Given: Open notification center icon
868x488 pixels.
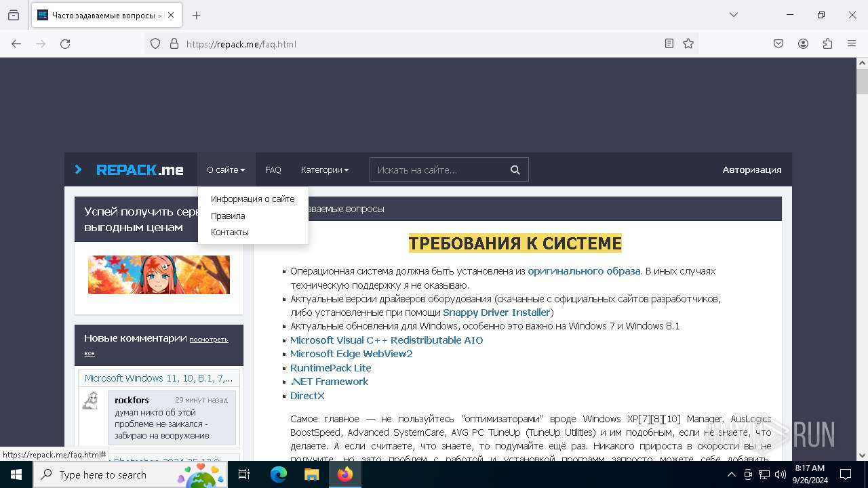Looking at the screenshot, I should click(846, 474).
